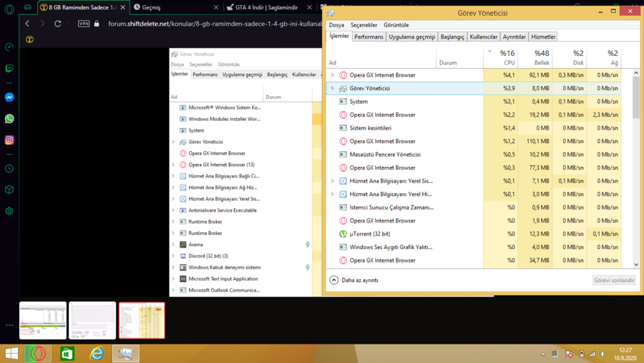The image size is (644, 363).
Task: Expand first Opera GX Internet Browser process
Action: point(333,75)
